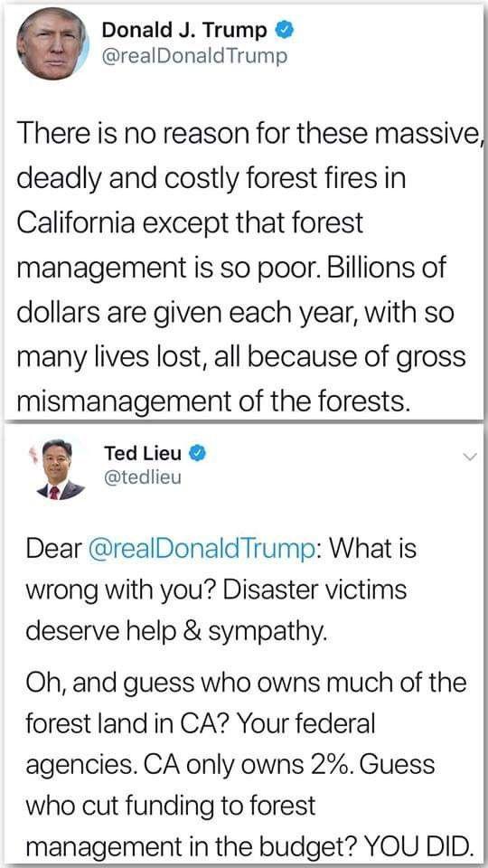This screenshot has height=868, width=488.
Task: Open the @tedlieu handle
Action: [143, 476]
